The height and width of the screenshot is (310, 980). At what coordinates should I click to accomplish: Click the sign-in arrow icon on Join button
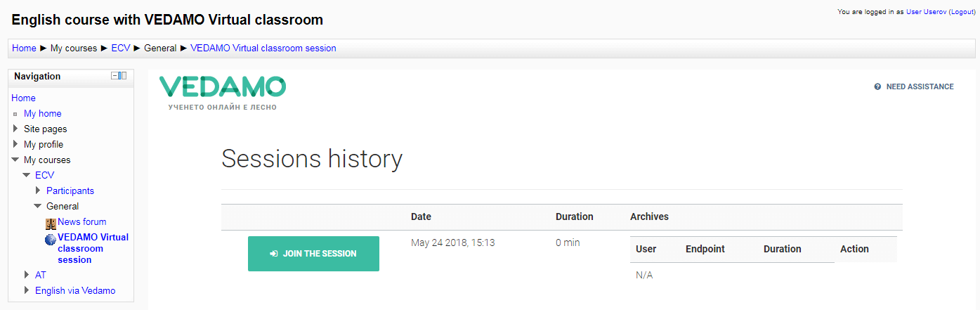point(274,254)
